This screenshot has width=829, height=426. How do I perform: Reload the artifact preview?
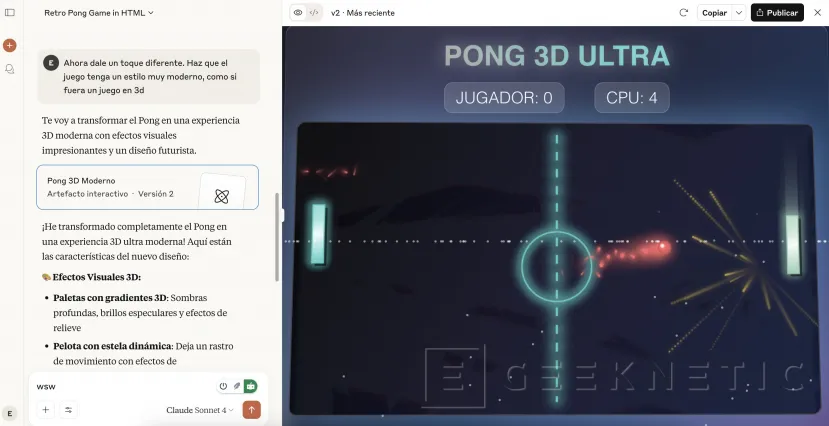click(684, 13)
